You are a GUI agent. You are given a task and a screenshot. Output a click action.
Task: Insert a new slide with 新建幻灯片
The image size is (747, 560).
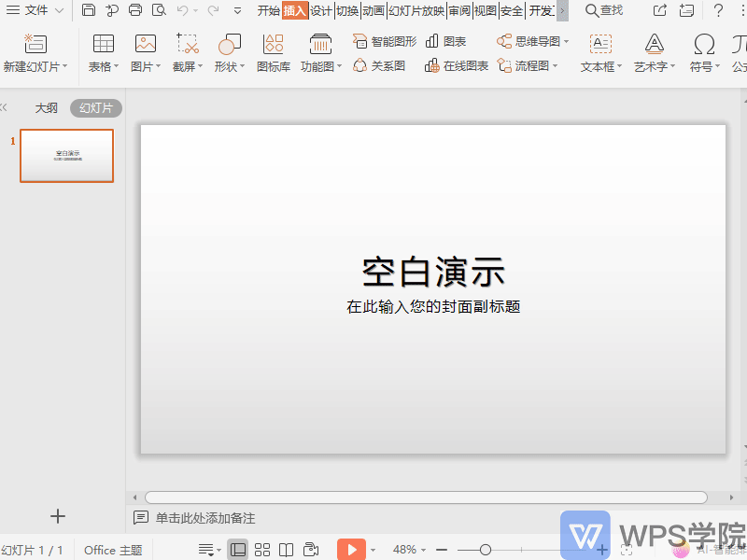click(x=35, y=51)
